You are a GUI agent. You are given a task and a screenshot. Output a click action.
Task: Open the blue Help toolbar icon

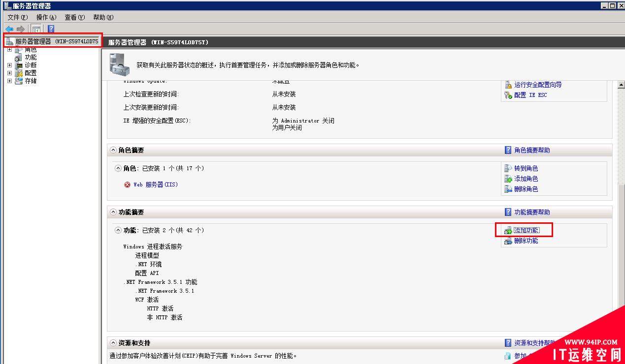(x=51, y=29)
